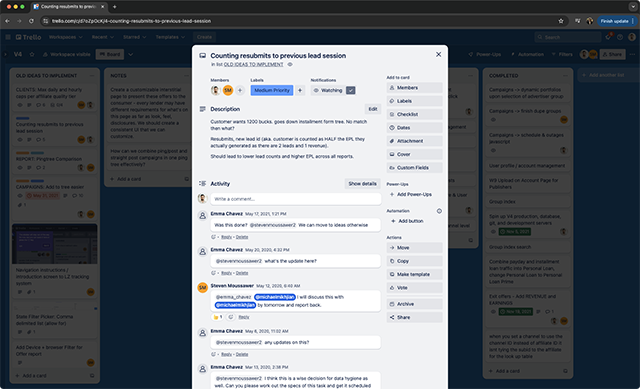Bookmark page with star icon
640x389 pixels.
coord(561,21)
